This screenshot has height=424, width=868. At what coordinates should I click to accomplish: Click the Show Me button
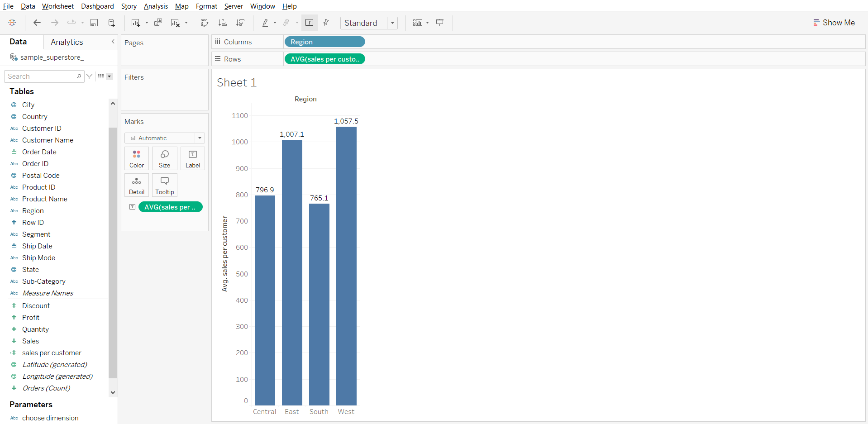[834, 23]
